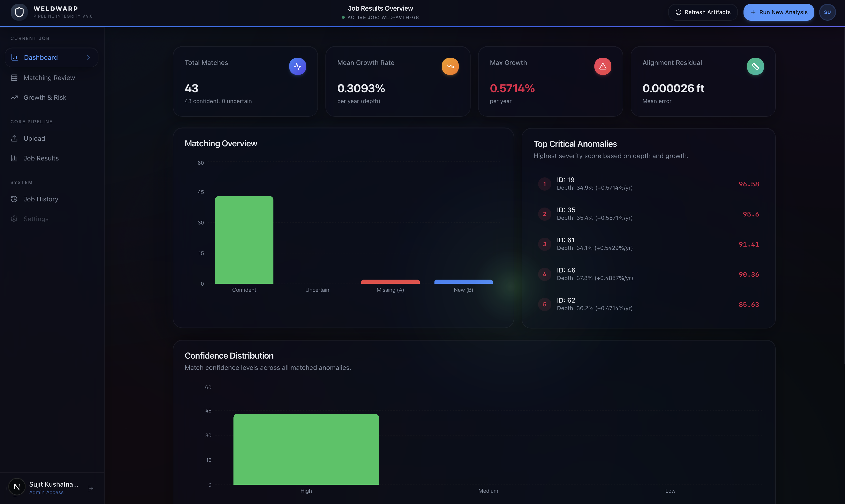Open the Upload pipeline page
The image size is (845, 504).
coord(34,139)
